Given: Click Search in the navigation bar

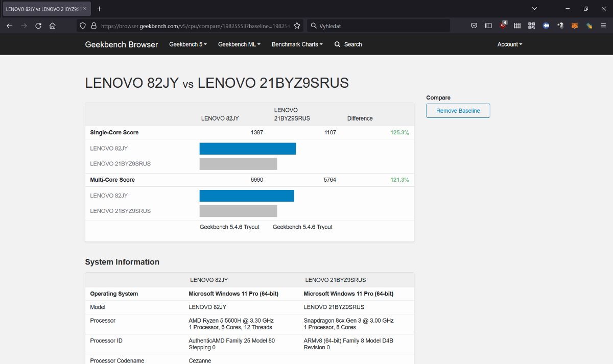Looking at the screenshot, I should 348,44.
